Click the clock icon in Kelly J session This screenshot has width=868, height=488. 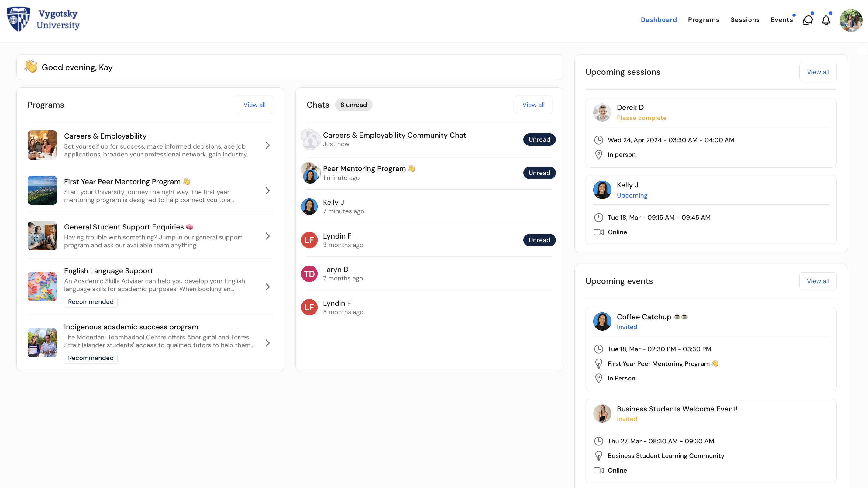(598, 218)
